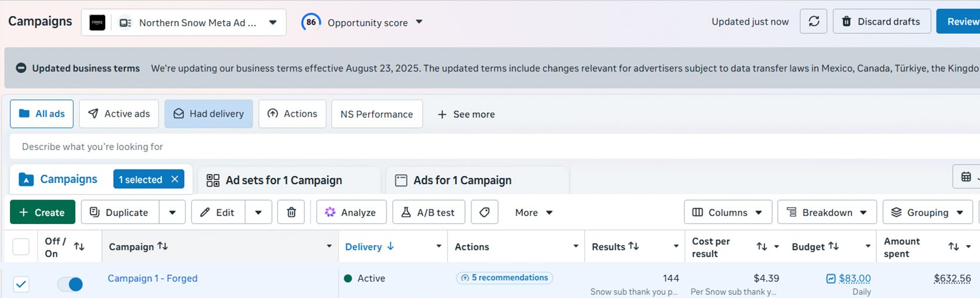The height and width of the screenshot is (298, 980).
Task: Open Results column header menu arrow
Action: (676, 246)
